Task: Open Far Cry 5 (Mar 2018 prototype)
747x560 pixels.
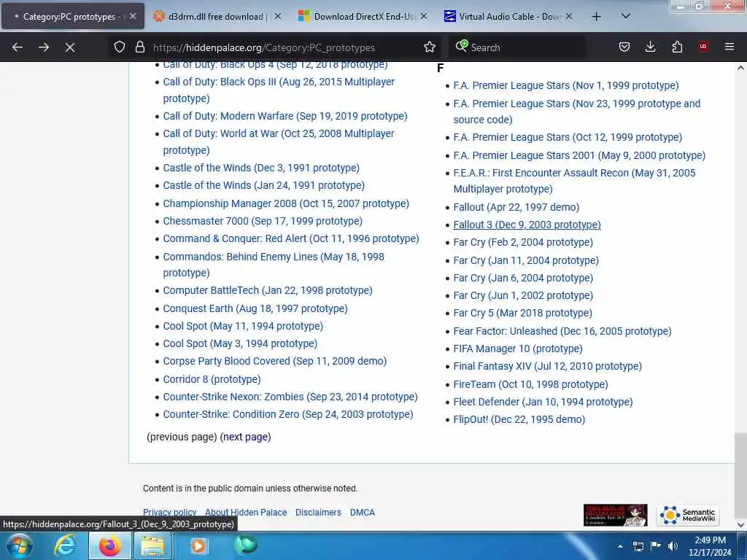Action: coord(522,313)
